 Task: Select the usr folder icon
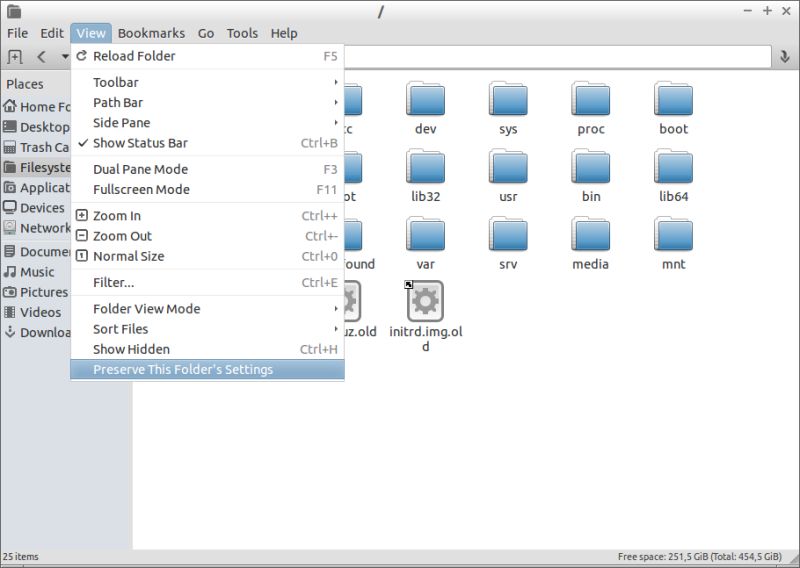click(508, 166)
